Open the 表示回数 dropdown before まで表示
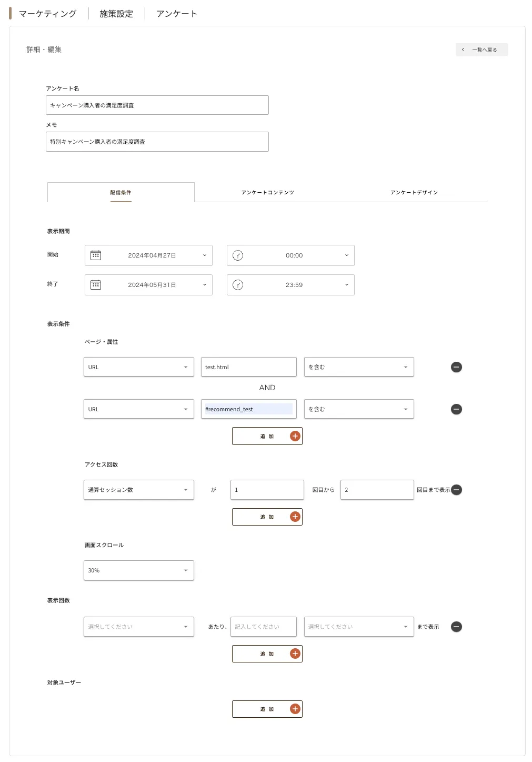532x762 pixels. pos(359,627)
